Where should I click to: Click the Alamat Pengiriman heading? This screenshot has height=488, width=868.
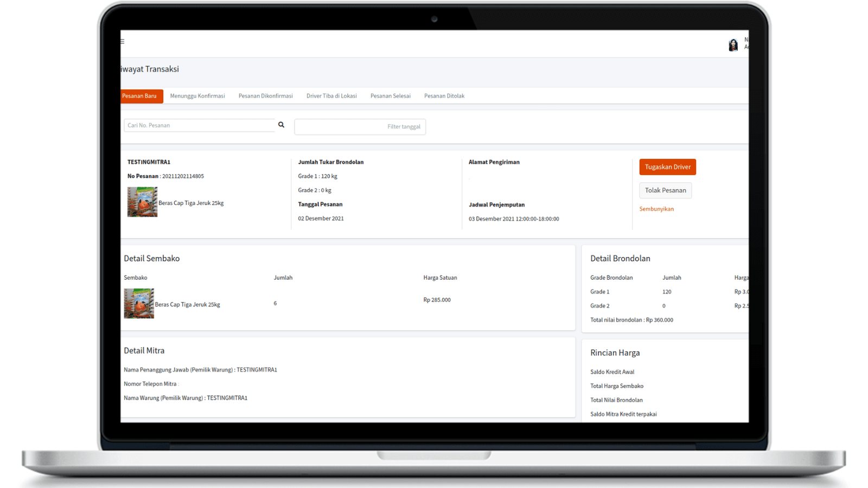click(x=494, y=162)
